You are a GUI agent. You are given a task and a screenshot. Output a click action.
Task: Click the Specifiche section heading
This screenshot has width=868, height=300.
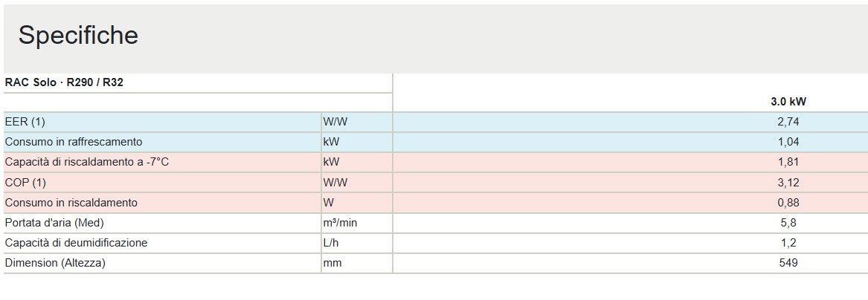point(78,36)
